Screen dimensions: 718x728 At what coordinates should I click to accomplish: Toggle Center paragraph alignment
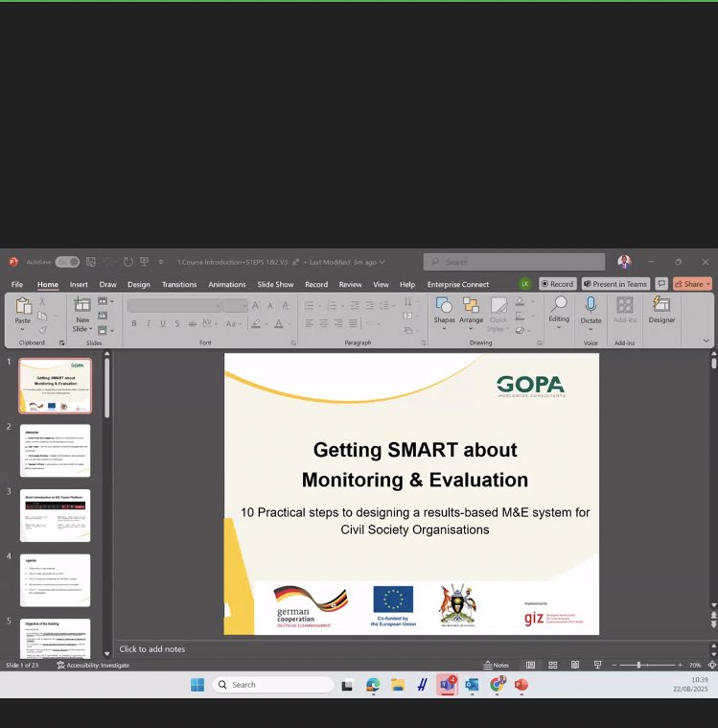324,323
